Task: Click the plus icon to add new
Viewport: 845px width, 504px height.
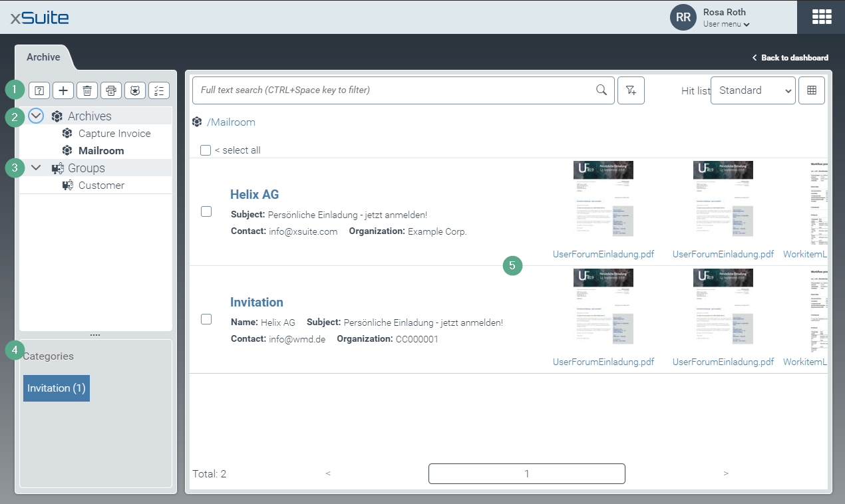Action: click(63, 91)
